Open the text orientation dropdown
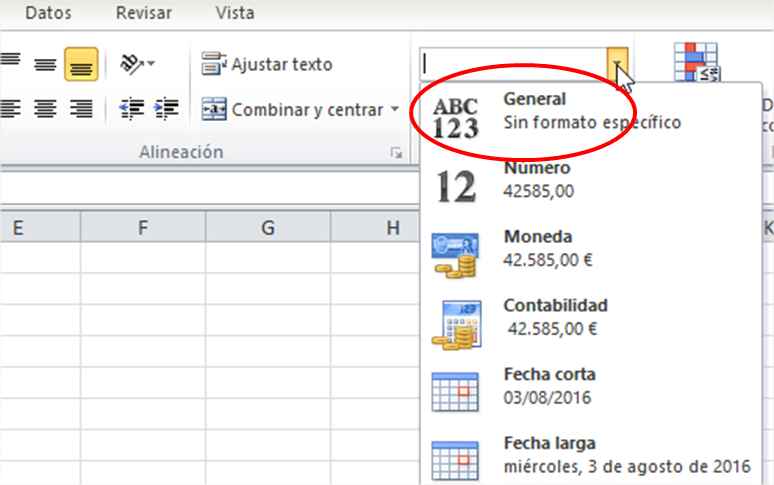 point(137,65)
